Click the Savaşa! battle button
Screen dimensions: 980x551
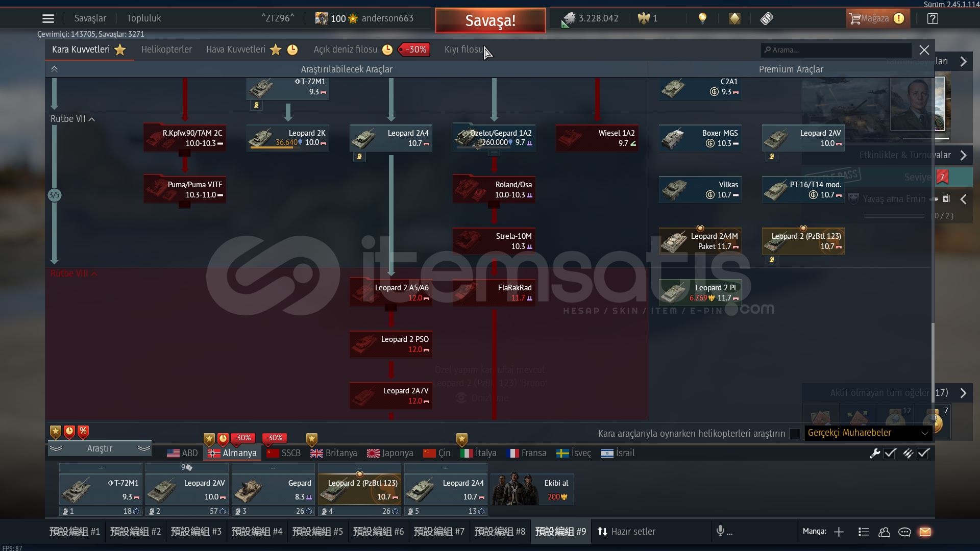coord(490,20)
